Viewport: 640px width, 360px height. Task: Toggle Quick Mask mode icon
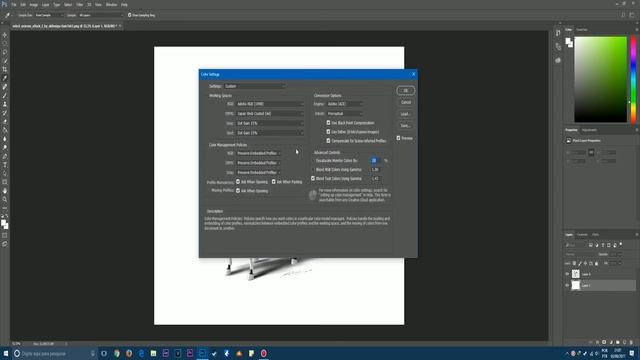(5, 236)
